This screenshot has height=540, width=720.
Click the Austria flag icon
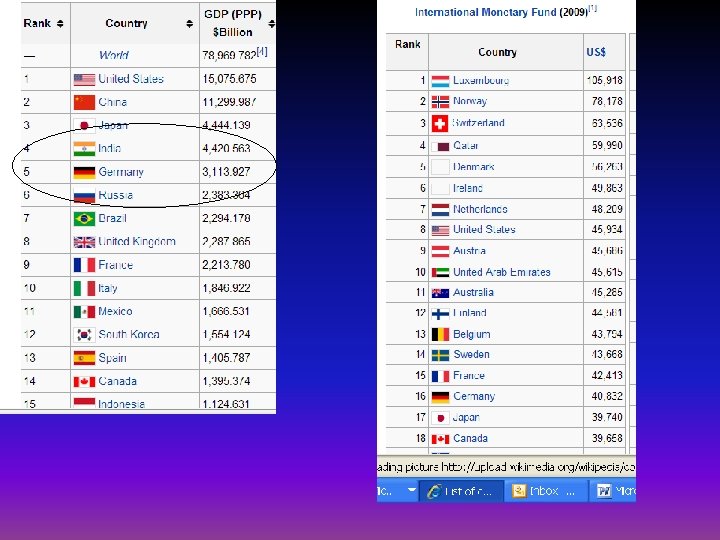pyautogui.click(x=440, y=251)
